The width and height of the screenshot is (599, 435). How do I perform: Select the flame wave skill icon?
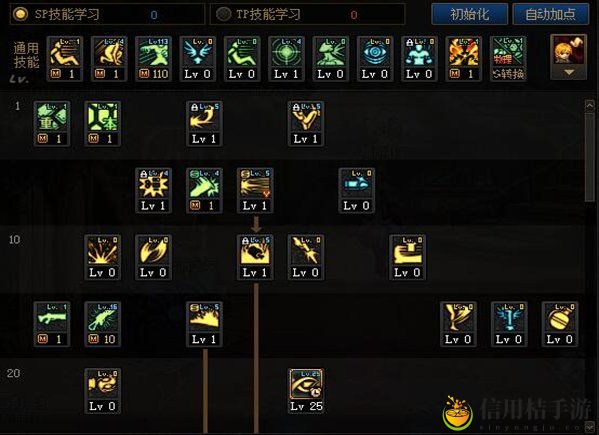(x=204, y=324)
